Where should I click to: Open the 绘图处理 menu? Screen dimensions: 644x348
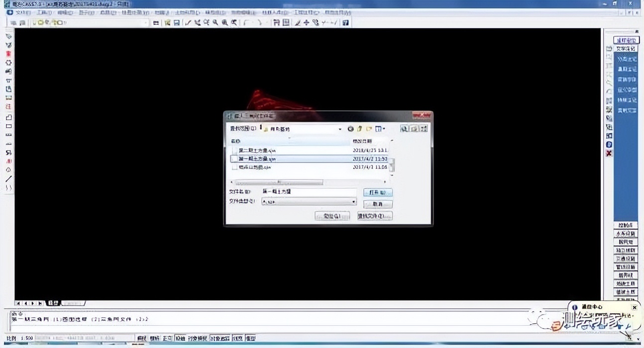pyautogui.click(x=135, y=12)
